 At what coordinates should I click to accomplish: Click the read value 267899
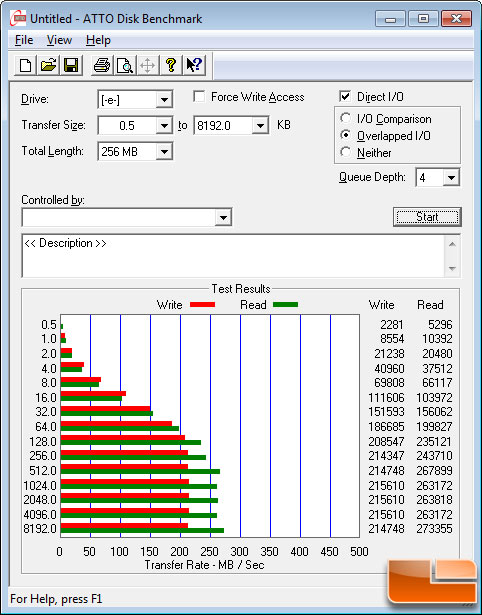[x=434, y=471]
